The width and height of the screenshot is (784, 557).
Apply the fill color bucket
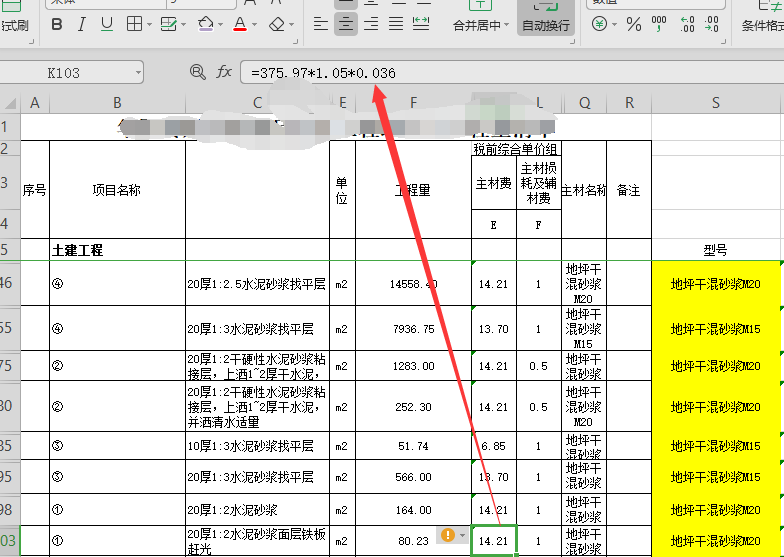[x=206, y=24]
